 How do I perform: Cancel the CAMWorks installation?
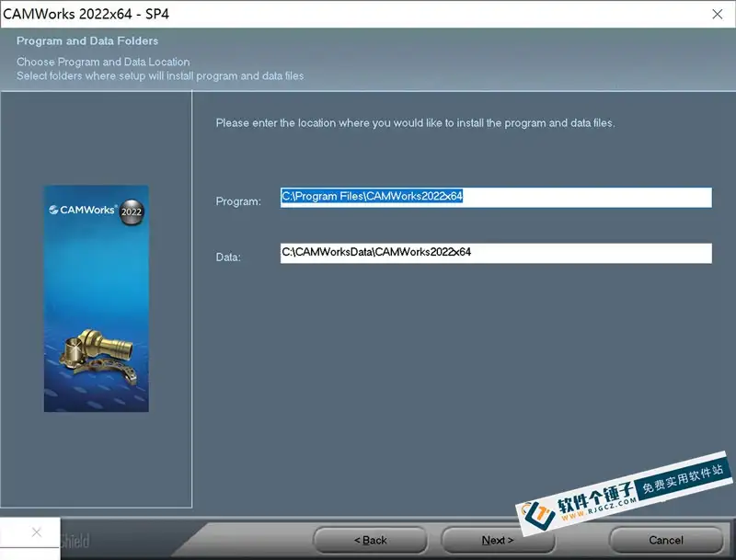click(666, 541)
